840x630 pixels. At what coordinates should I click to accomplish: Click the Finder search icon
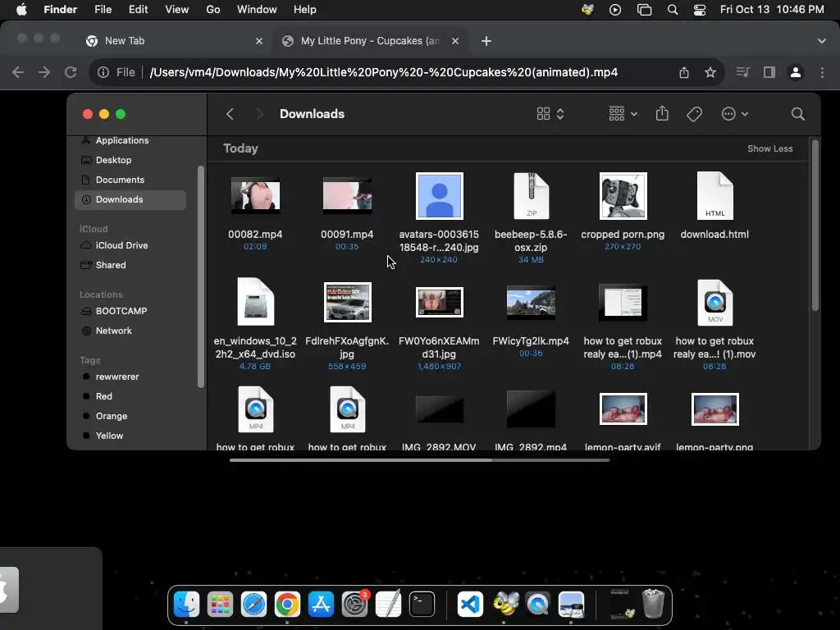coord(797,114)
